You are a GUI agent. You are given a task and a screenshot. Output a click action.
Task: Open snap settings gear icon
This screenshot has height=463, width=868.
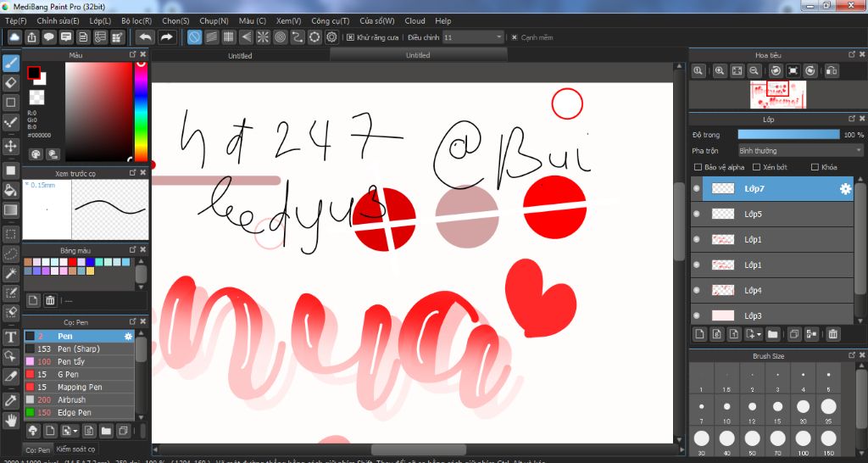tap(331, 37)
